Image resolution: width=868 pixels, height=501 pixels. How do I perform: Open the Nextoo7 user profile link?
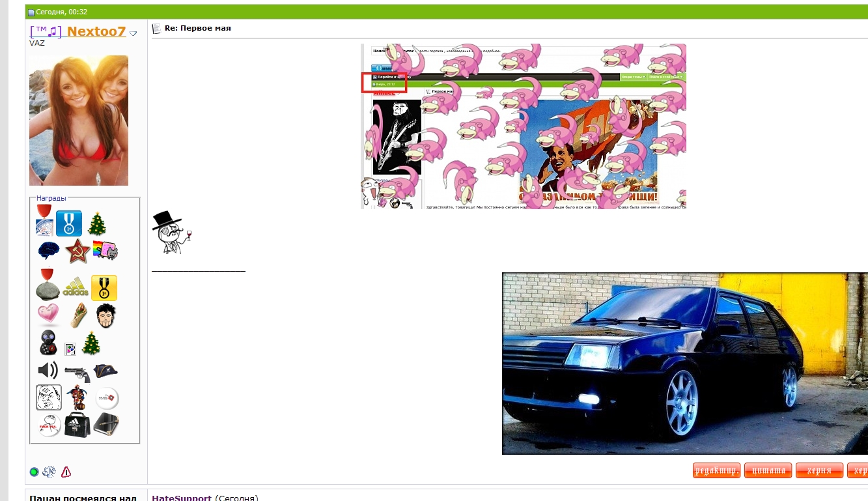(x=96, y=31)
